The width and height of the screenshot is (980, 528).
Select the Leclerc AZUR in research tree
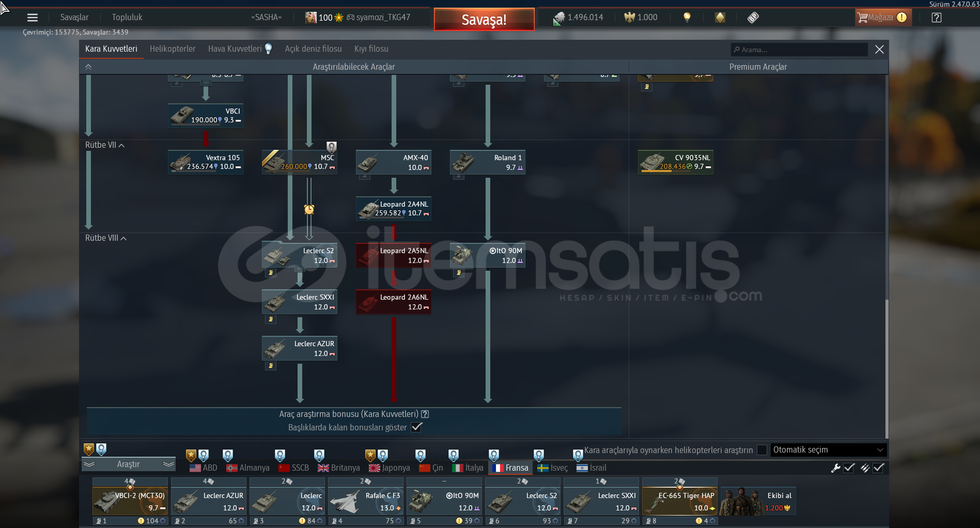coord(300,348)
